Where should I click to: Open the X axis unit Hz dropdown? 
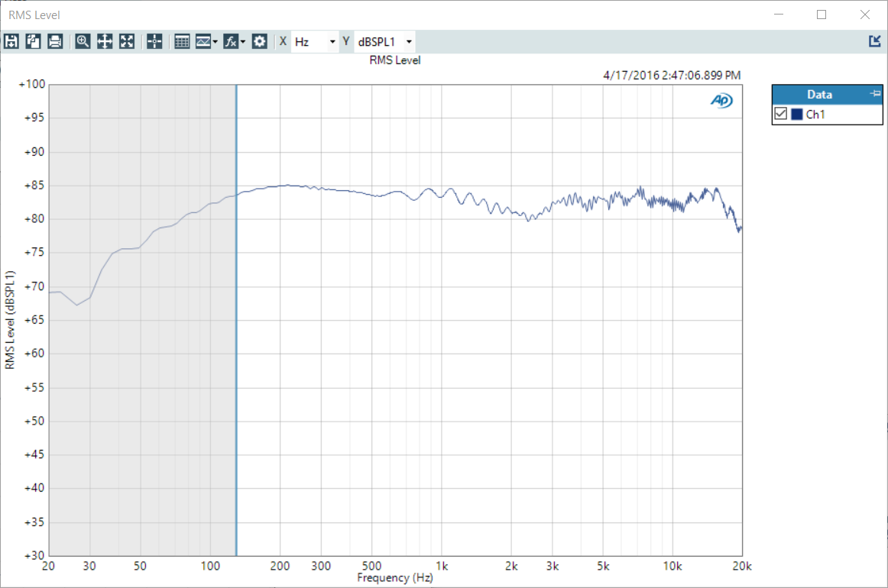coord(315,42)
